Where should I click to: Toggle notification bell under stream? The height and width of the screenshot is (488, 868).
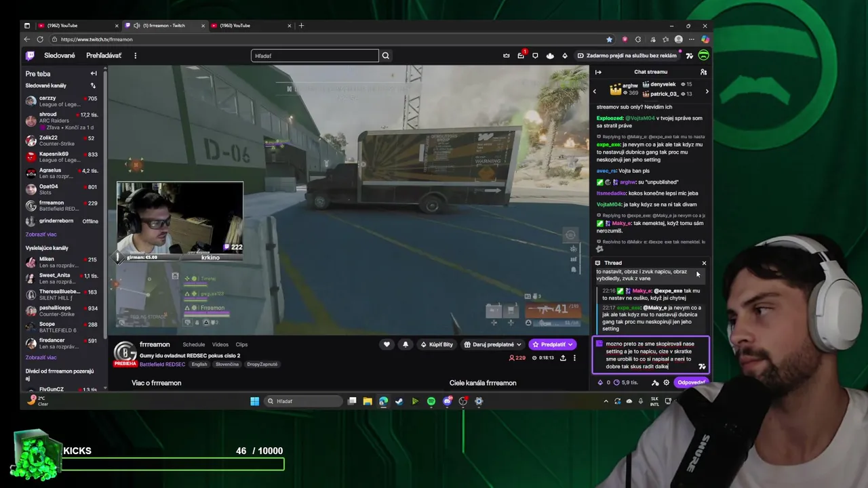[406, 344]
